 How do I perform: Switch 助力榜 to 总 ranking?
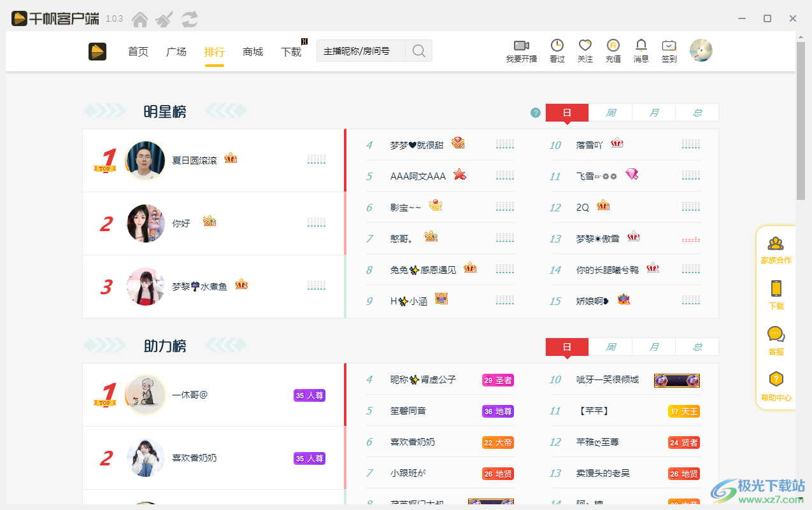click(697, 347)
